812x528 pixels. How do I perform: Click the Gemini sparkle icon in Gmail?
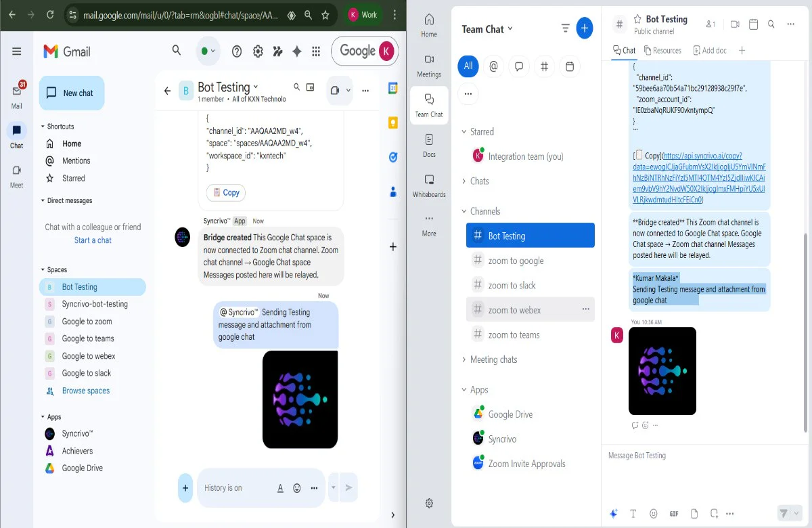296,51
